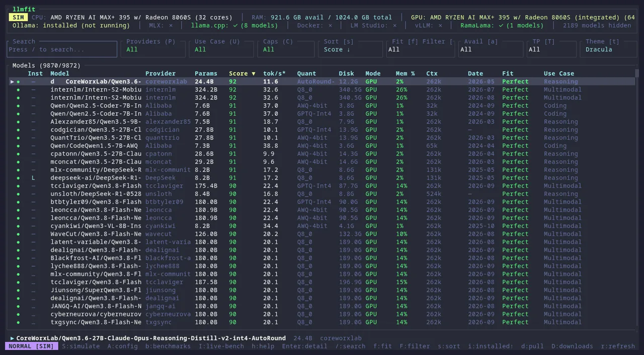Open the Theme selector showing Dracula
The width and height of the screenshot is (644, 355).
coord(608,49)
